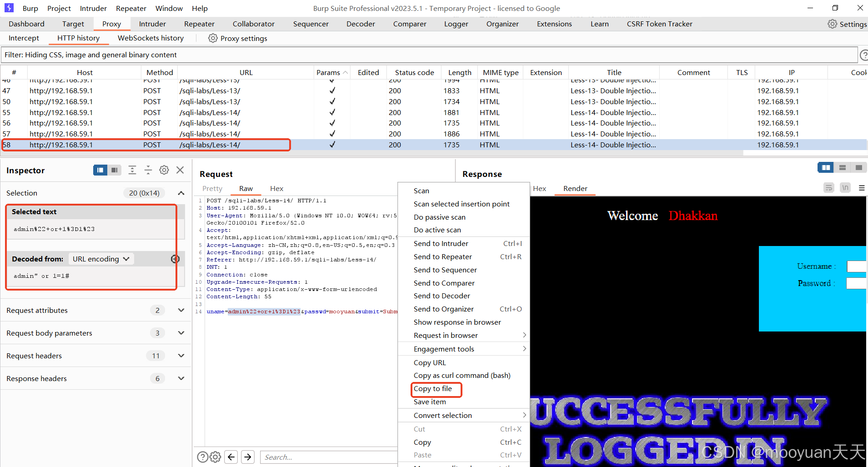Open the Decoder tab

click(x=361, y=24)
